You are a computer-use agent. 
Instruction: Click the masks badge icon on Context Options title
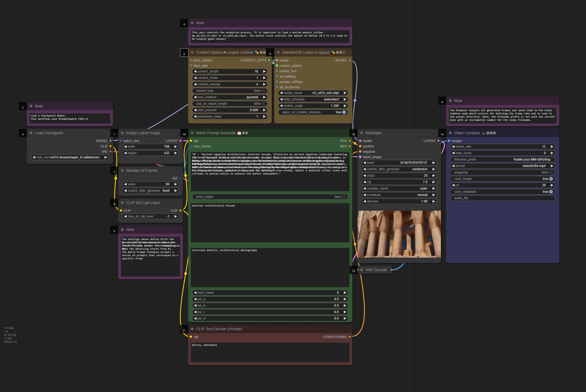click(257, 52)
